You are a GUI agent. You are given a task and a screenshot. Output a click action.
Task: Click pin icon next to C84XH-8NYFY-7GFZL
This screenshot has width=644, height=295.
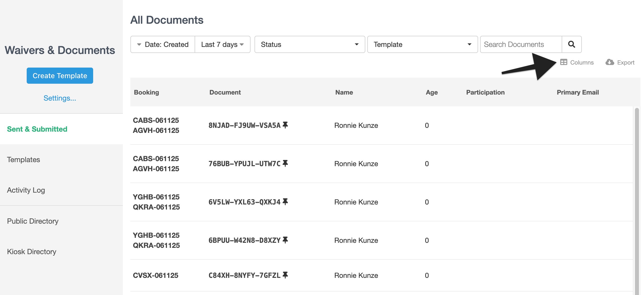285,275
